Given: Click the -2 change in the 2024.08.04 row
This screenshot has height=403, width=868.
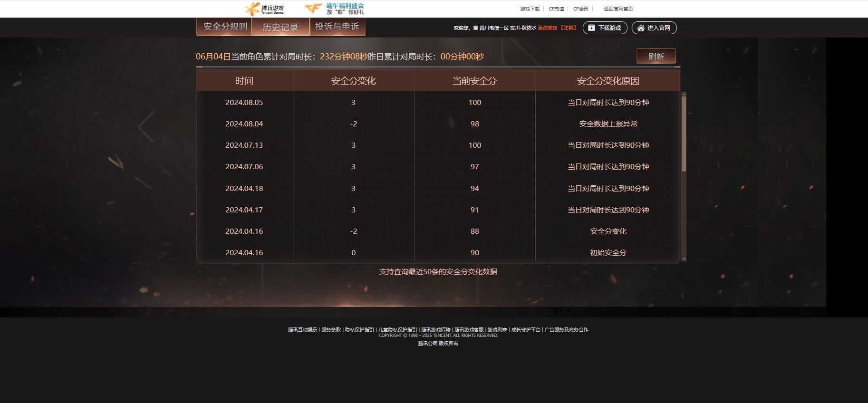Looking at the screenshot, I should (353, 124).
